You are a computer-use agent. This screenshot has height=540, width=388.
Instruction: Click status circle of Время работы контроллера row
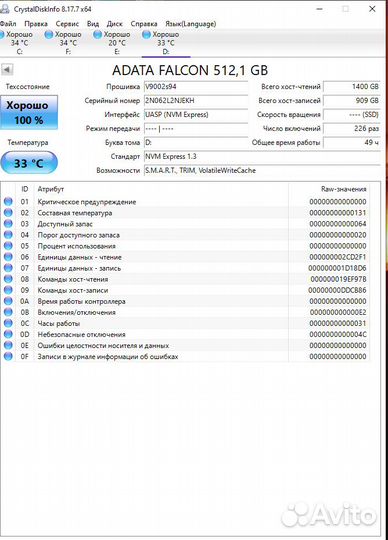click(8, 301)
